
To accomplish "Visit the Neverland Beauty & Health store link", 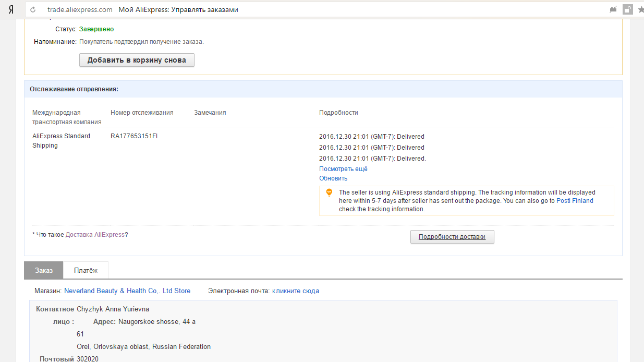I will 127,291.
